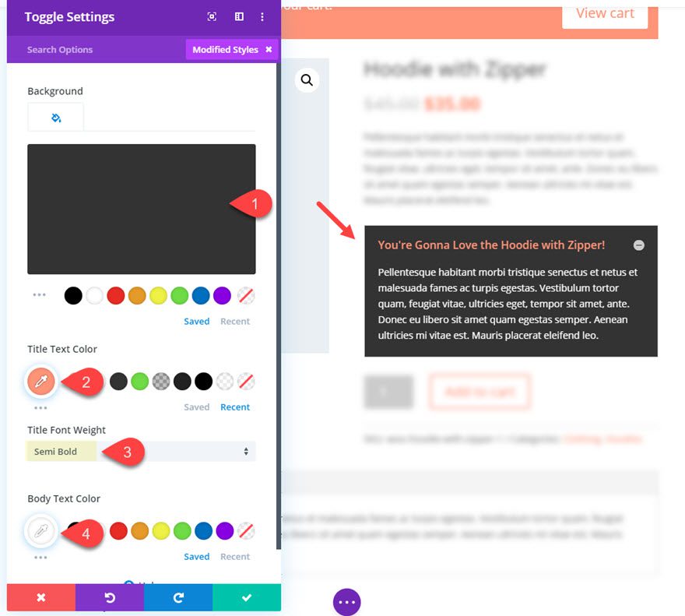685x616 pixels.
Task: Undo last change with purple button
Action: pyautogui.click(x=110, y=597)
